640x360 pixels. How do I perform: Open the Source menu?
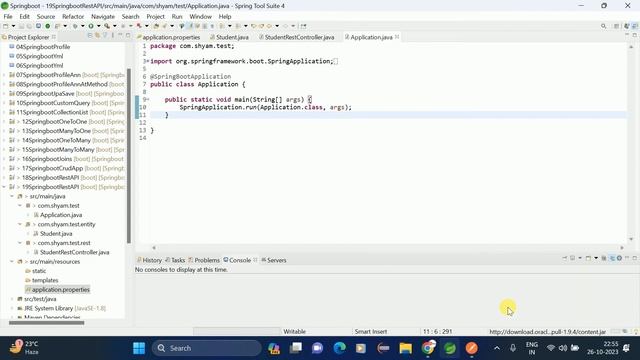pos(46,16)
